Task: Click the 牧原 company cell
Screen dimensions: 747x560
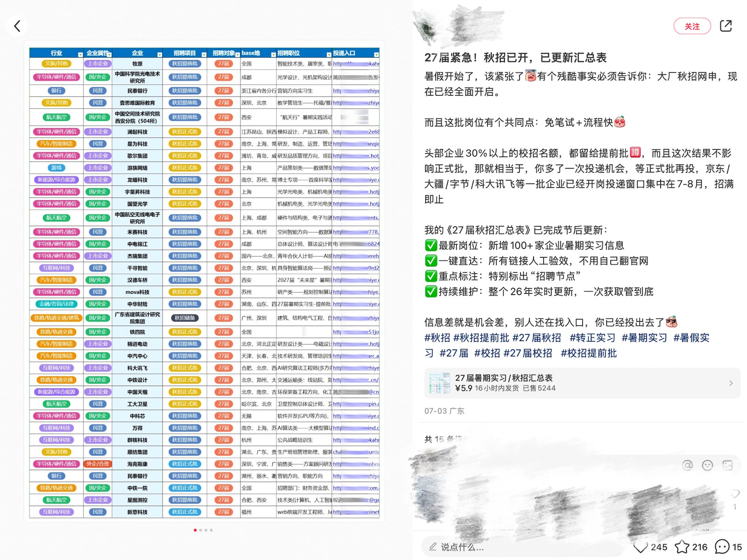Action: coord(137,64)
